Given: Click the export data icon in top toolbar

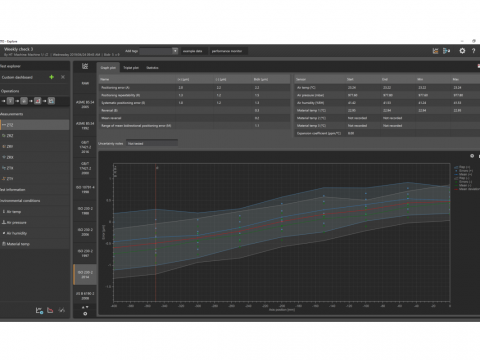Looking at the screenshot, I should (x=446, y=51).
